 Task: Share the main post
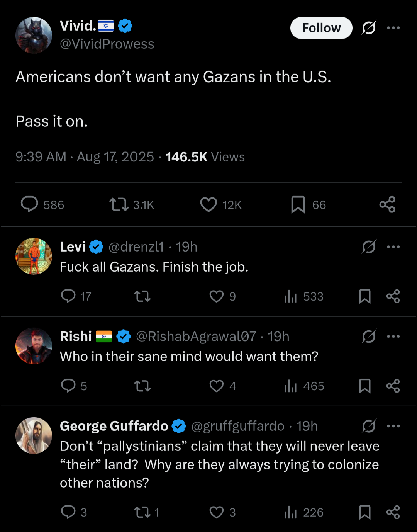(387, 204)
